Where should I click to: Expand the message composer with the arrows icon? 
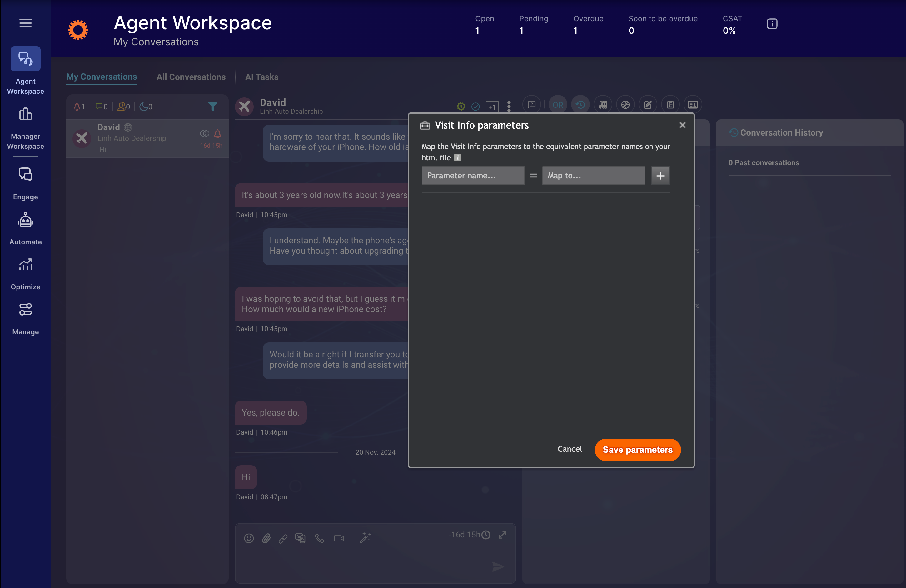click(x=502, y=535)
